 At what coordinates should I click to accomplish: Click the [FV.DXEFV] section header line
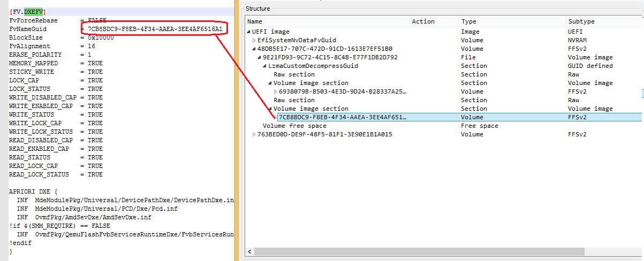[27, 12]
